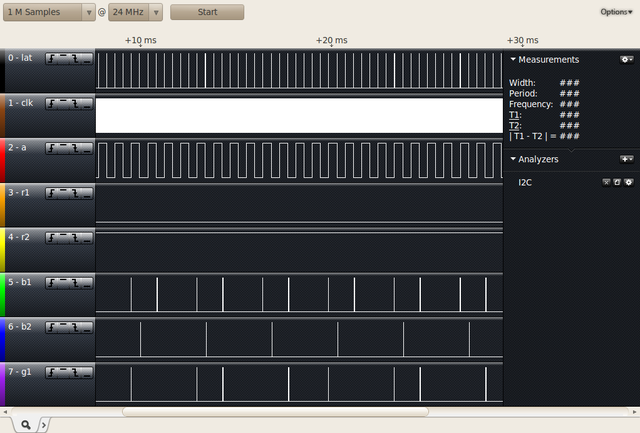Screen dimensions: 640x433
Task: Set rising edge trigger on channel 3 - r1
Action: click(51, 193)
